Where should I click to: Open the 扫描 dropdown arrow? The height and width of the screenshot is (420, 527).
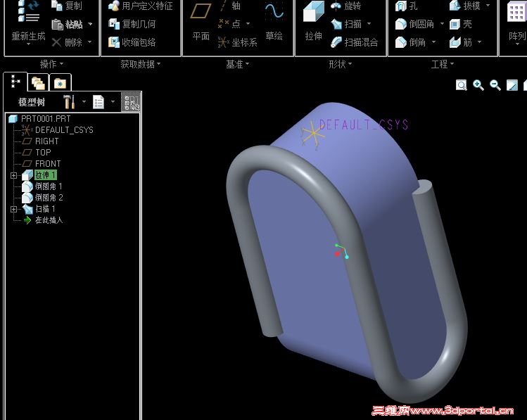[x=369, y=23]
